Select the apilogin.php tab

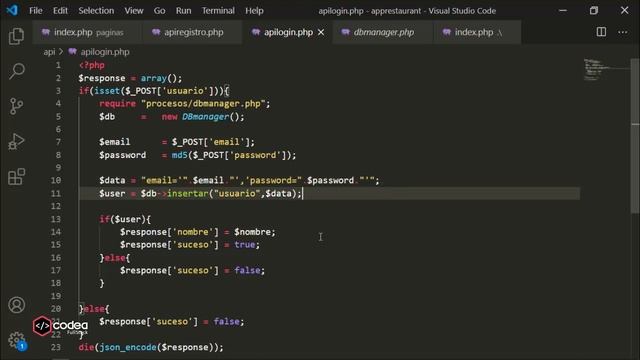coord(287,32)
